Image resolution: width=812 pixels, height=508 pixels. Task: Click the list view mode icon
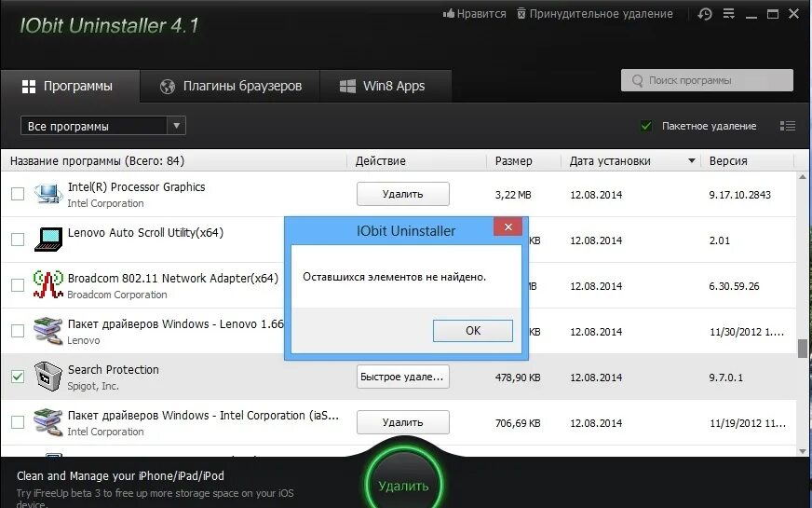[788, 126]
